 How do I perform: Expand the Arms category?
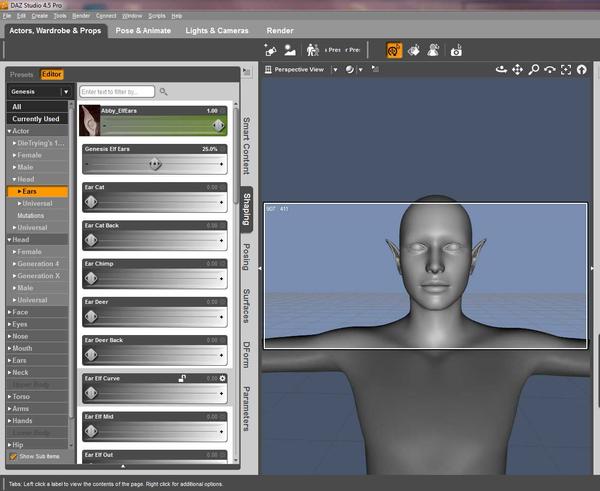click(10, 409)
